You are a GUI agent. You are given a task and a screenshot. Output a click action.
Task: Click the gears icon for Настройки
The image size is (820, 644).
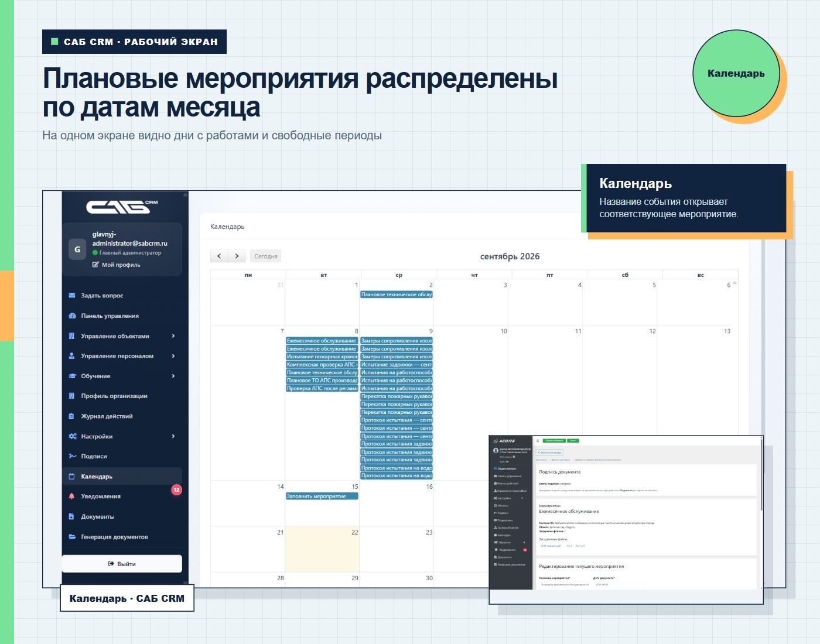click(73, 436)
